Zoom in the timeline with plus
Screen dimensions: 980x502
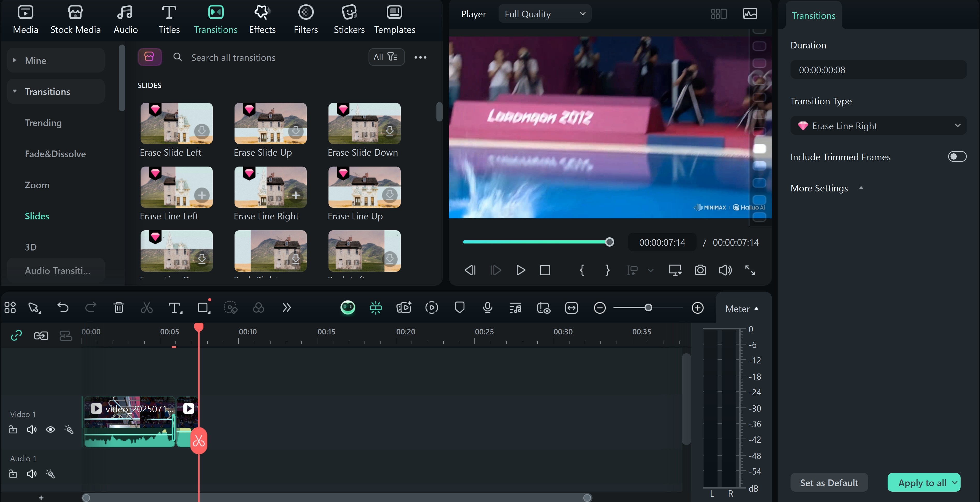[x=697, y=308]
